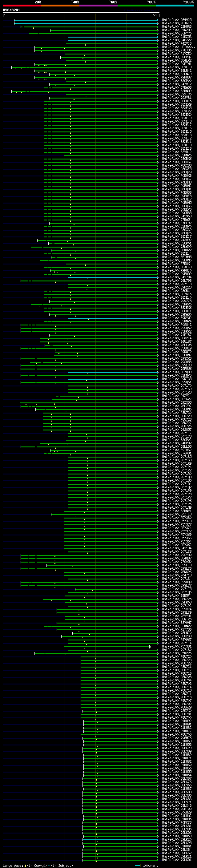Open hit UniRef100_C1N2M9
Image resolution: width=197 pixels, height=868 pixels.
(x=177, y=30)
